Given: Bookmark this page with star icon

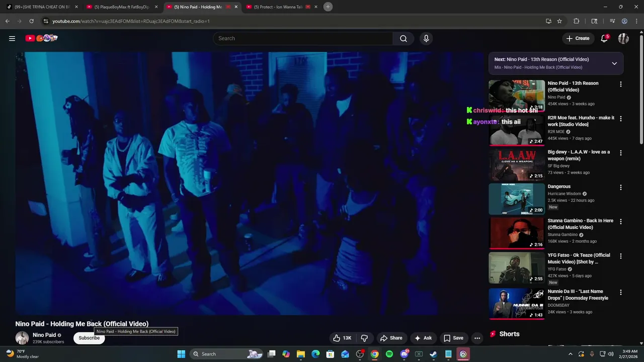Looking at the screenshot, I should pos(559,21).
